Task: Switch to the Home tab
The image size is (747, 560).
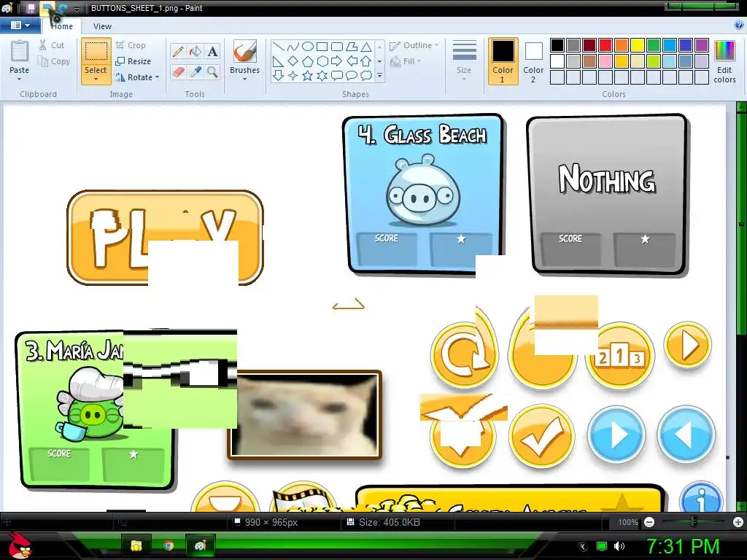Action: click(x=62, y=26)
